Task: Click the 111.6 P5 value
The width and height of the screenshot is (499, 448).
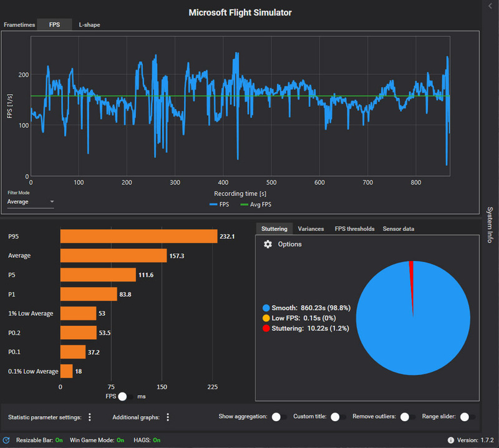Action: [x=146, y=275]
